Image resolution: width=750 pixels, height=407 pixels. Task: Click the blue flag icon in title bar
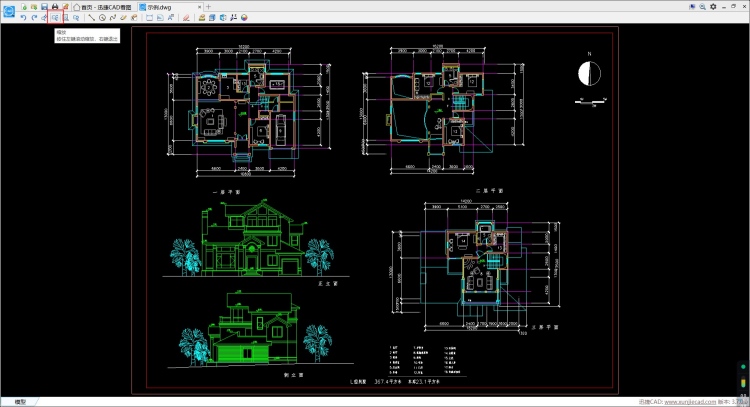(x=692, y=7)
